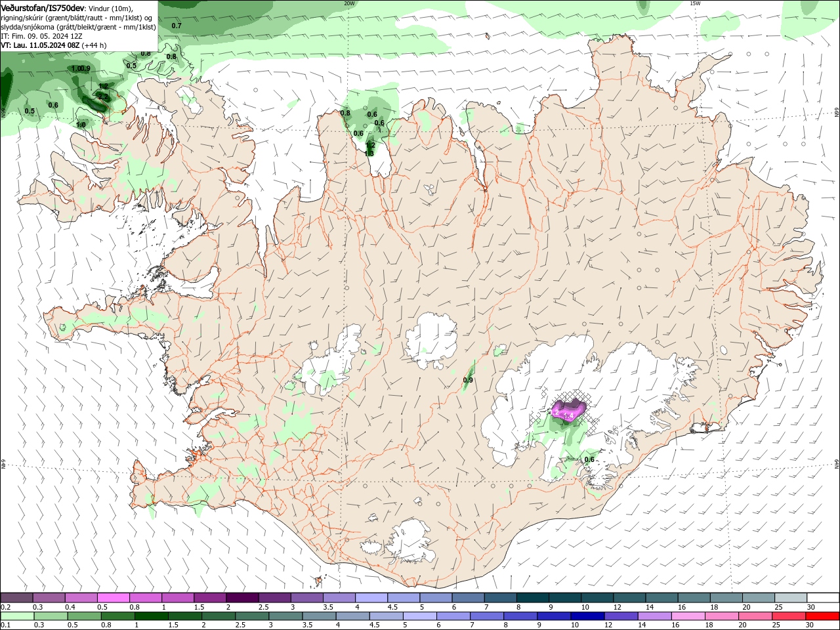Pick the deep blue swatch between 10 and 12, bottom row

[587, 616]
